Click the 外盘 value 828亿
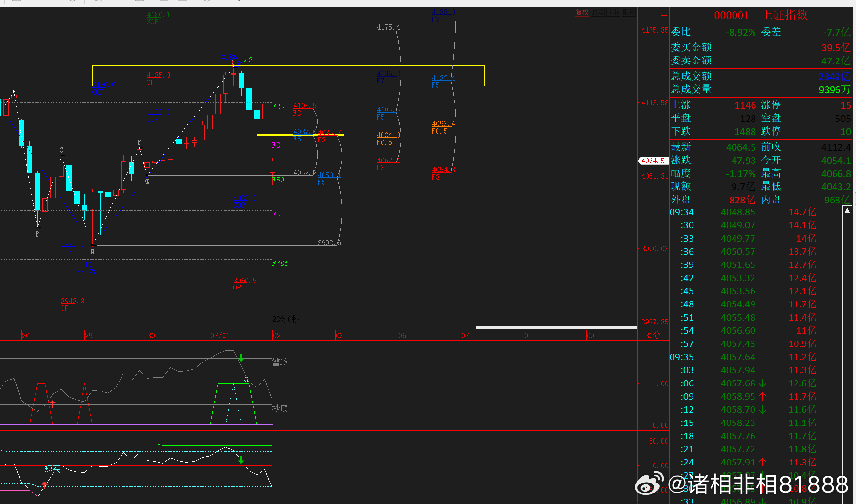Viewport: 856px width, 504px height. click(x=742, y=200)
